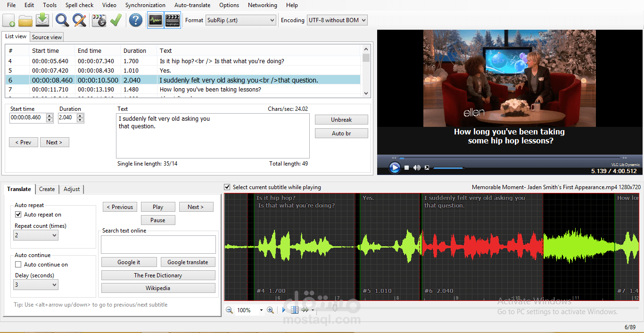The image size is (644, 333).
Task: Open Repeat count (times) dropdown
Action: point(36,235)
